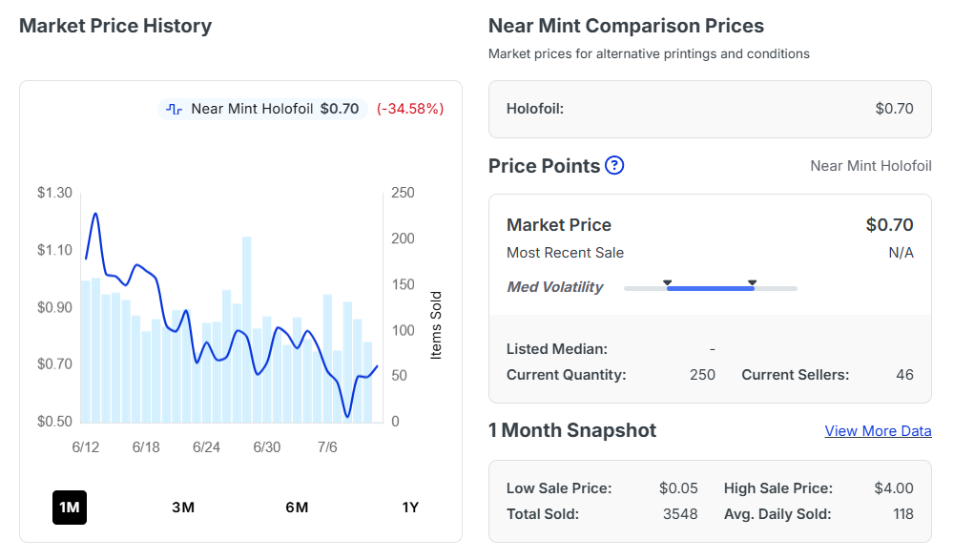Toggle Near Mint Holofoil legend series
The height and width of the screenshot is (560, 974).
tap(262, 109)
